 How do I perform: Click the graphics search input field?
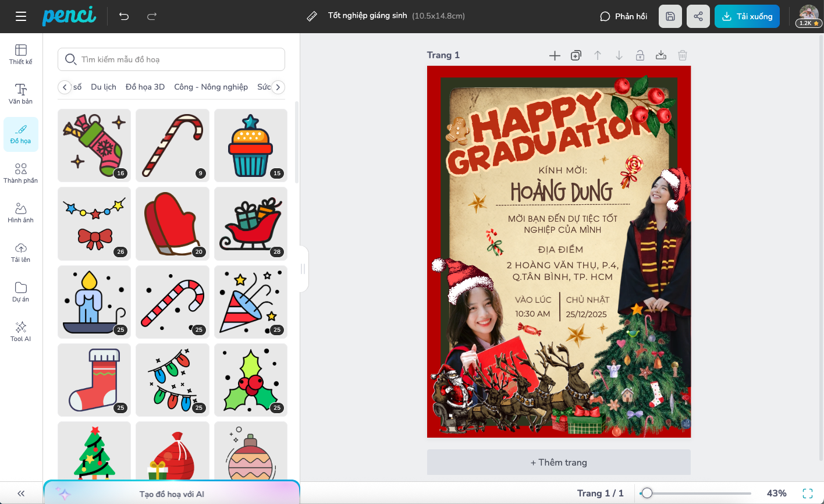point(172,59)
